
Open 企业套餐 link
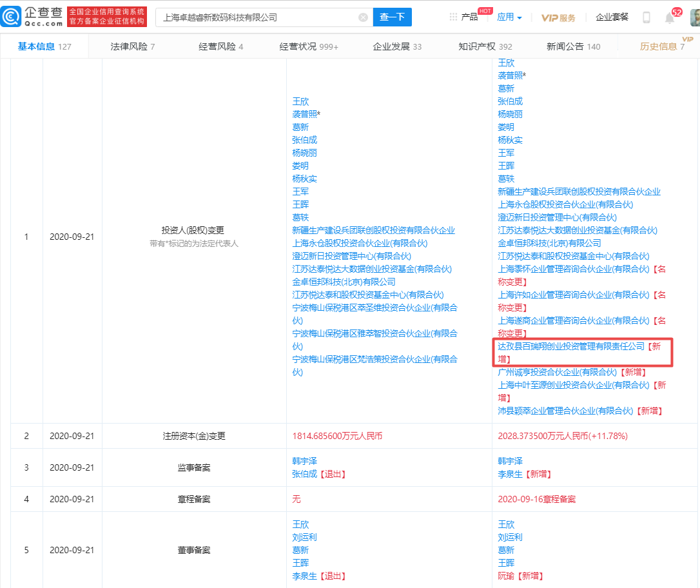612,17
